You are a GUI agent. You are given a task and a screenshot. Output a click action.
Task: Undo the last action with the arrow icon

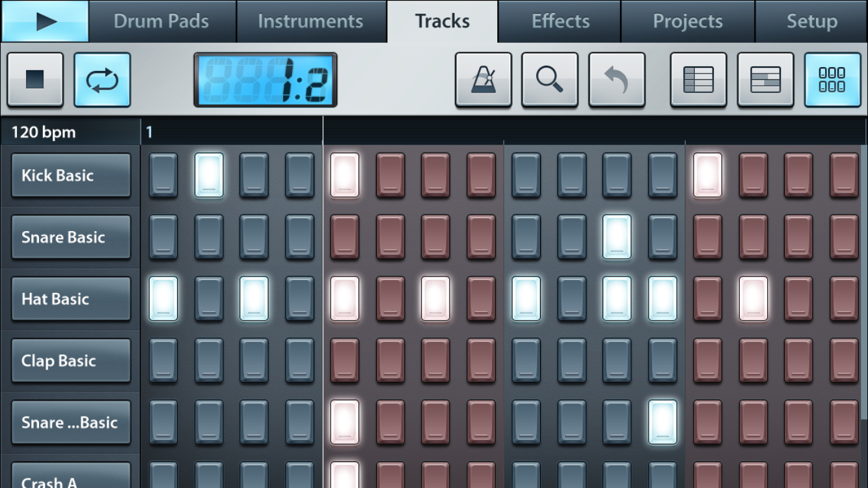[617, 79]
